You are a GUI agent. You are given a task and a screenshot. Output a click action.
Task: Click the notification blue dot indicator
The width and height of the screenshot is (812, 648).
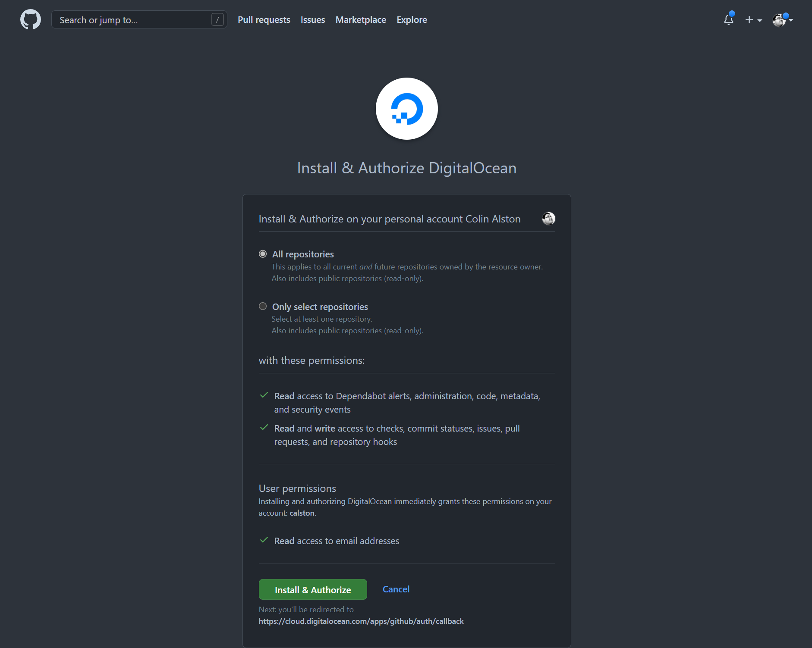(x=732, y=14)
